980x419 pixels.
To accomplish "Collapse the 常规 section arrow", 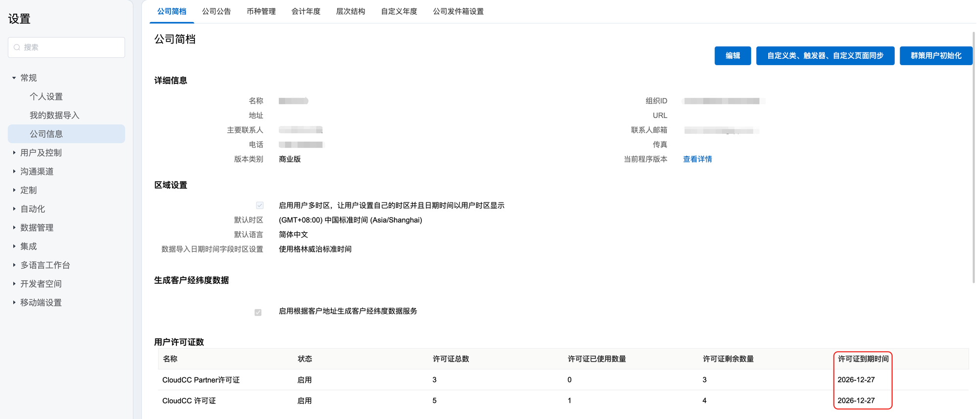I will [14, 78].
